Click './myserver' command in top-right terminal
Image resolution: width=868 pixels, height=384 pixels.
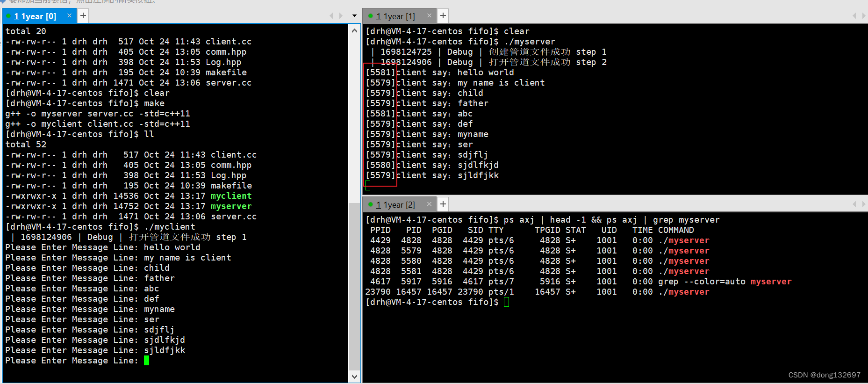[530, 42]
